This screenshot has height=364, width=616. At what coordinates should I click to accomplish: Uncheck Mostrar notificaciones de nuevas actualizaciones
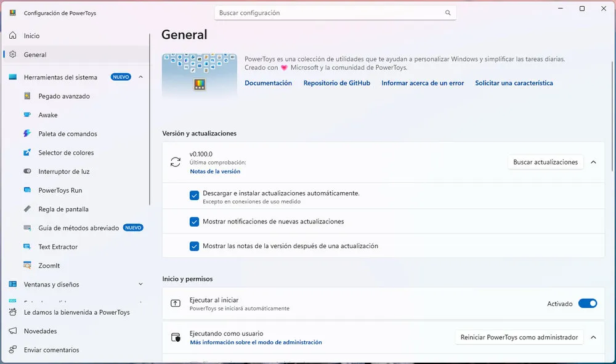[194, 222]
